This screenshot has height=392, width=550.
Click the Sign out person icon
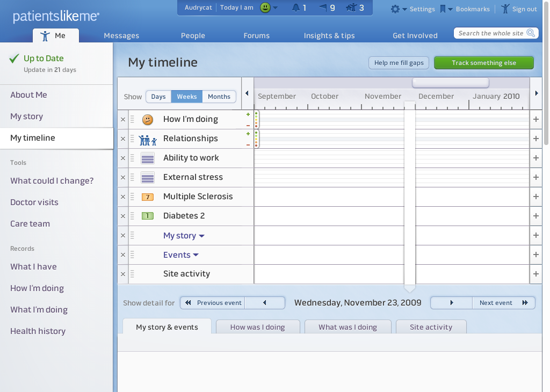coord(505,9)
